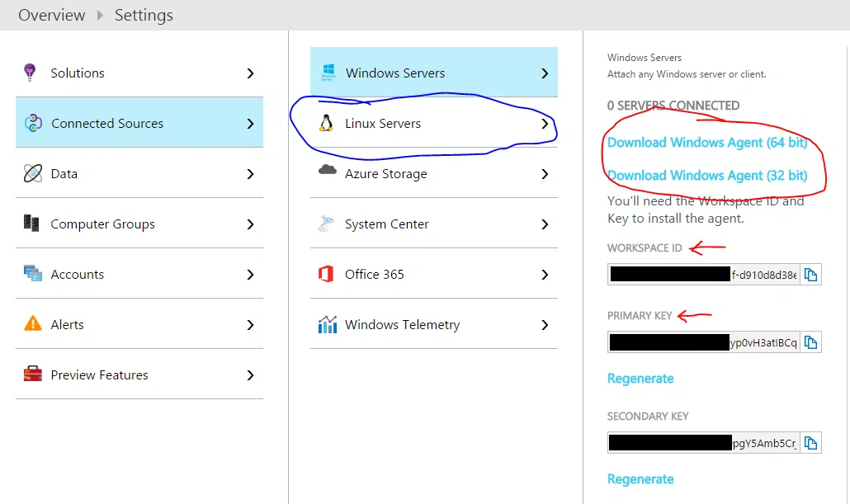Expand the Solutions chevron

pos(250,73)
